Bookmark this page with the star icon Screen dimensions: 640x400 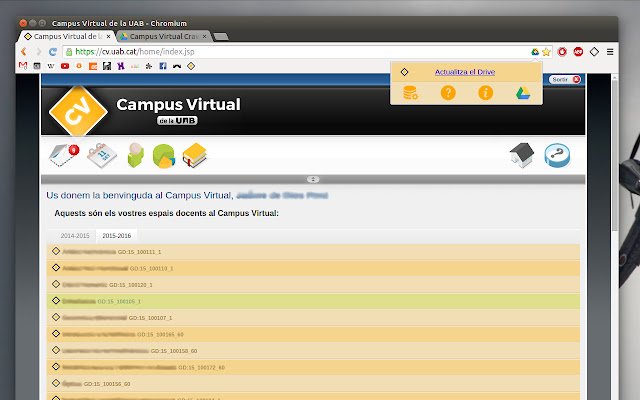click(x=546, y=52)
